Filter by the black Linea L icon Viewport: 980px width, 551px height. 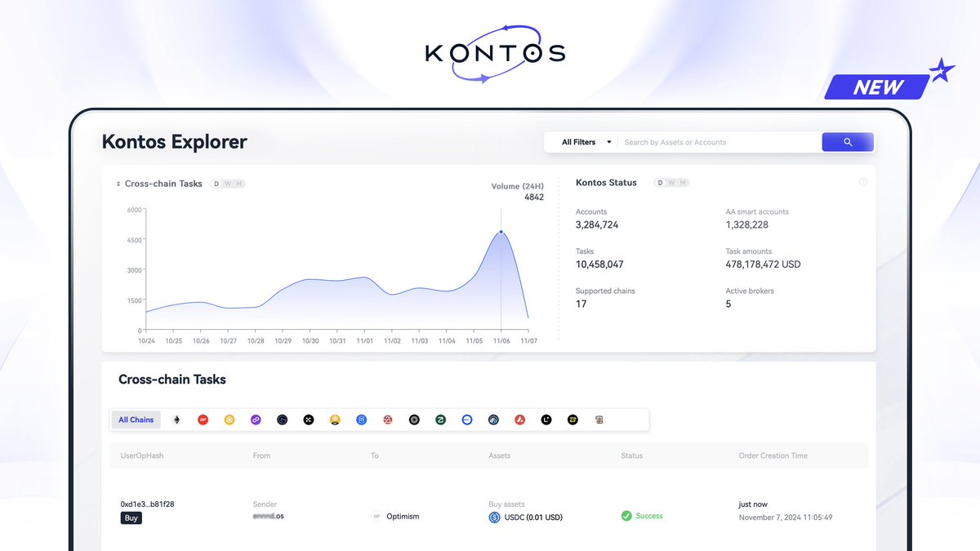click(x=546, y=420)
